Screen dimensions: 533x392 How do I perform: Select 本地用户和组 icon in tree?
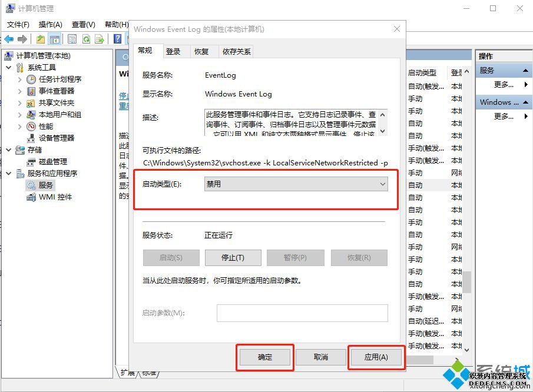pyautogui.click(x=31, y=114)
